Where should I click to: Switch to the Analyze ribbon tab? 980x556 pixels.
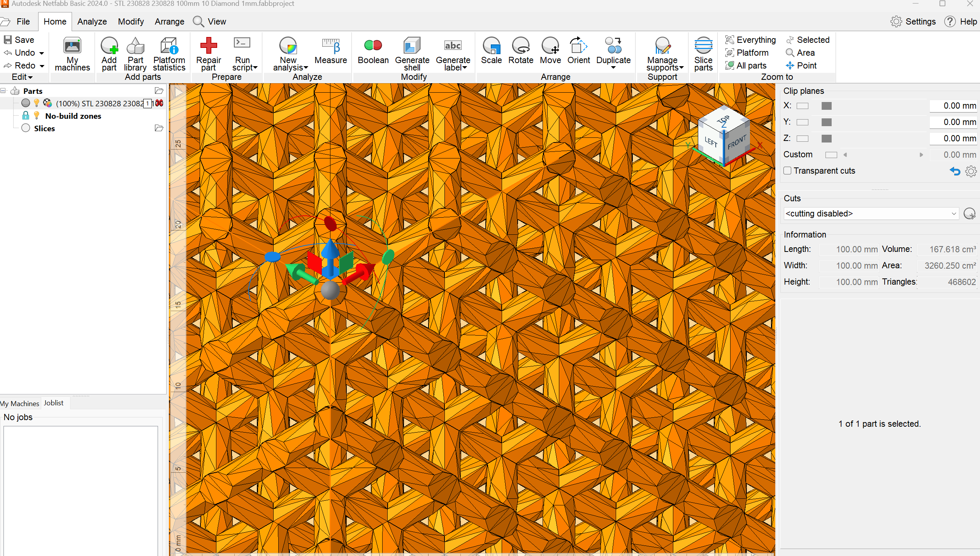pos(92,22)
